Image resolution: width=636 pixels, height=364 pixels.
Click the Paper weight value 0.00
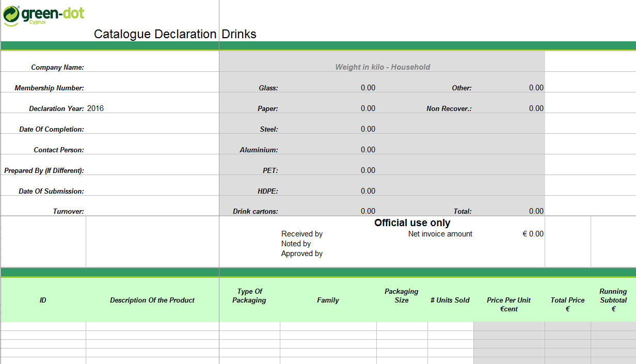pyautogui.click(x=368, y=108)
